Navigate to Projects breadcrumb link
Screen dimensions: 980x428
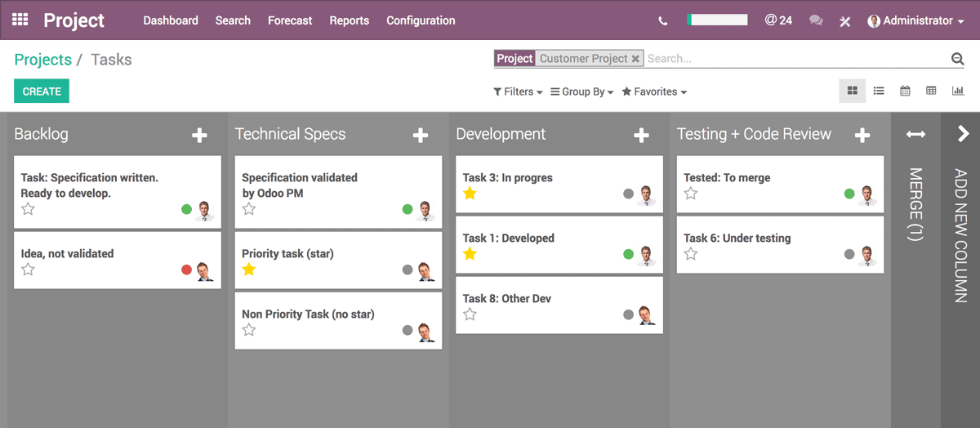pos(42,60)
